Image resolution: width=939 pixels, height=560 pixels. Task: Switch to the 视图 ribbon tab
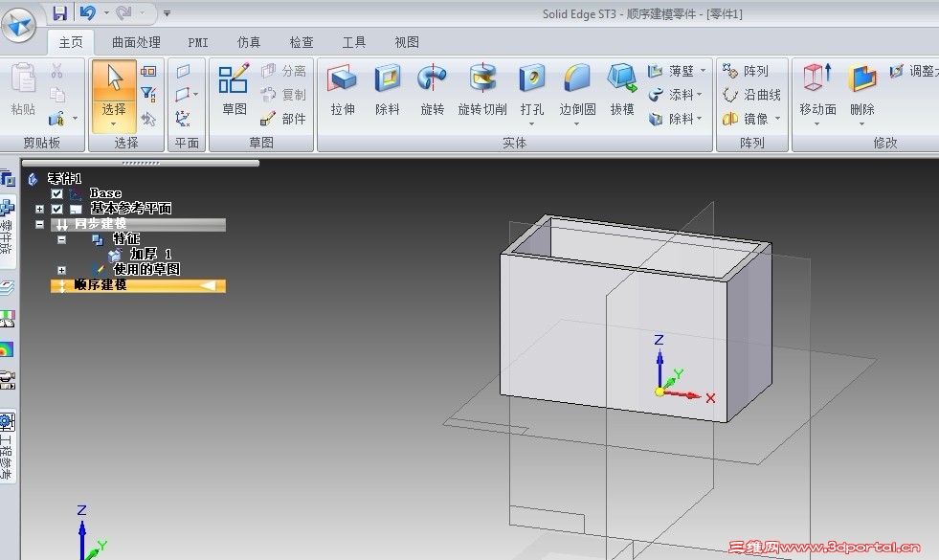click(x=407, y=42)
